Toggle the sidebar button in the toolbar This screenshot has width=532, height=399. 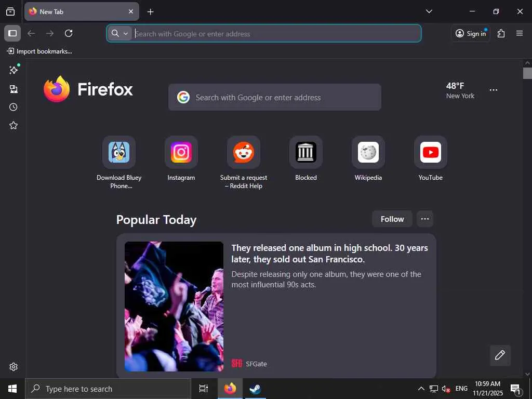12,33
